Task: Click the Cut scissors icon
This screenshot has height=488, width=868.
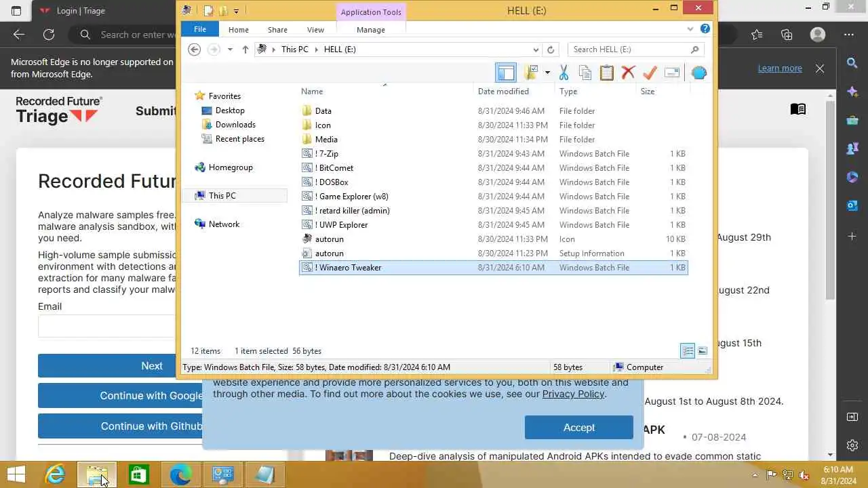Action: point(563,73)
